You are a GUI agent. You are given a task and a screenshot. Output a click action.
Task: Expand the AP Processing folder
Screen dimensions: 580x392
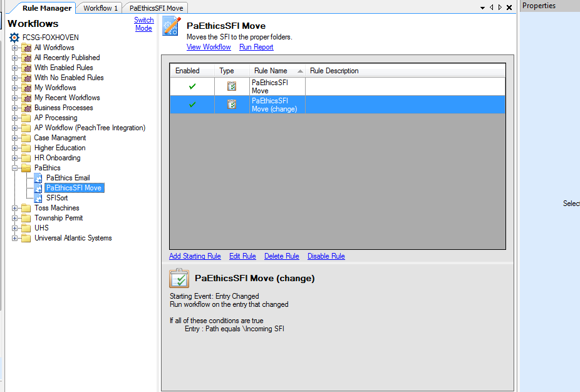[x=15, y=118]
